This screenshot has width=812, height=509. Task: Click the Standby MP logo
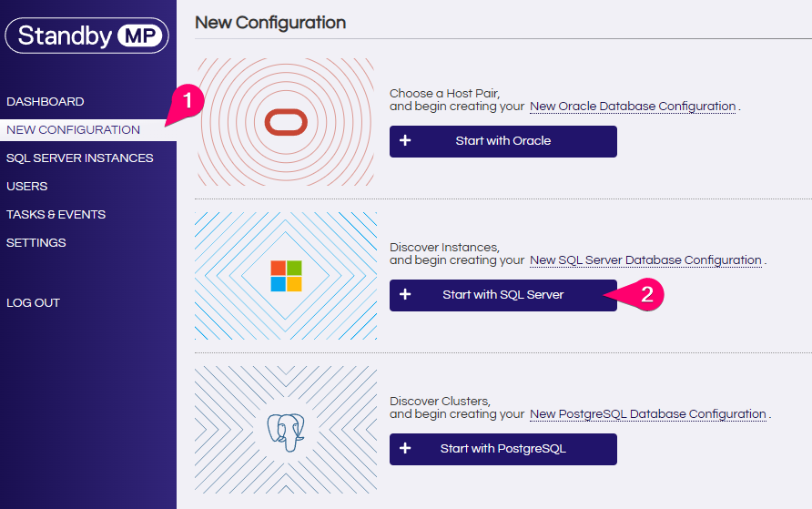pos(87,36)
